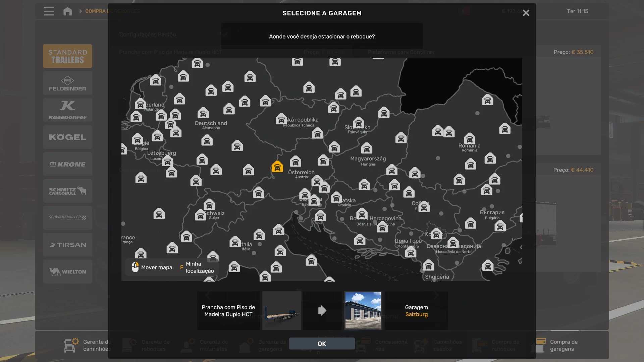Click the Salzburg garage thumbnail image
Screen dimensions: 644x362
click(363, 310)
